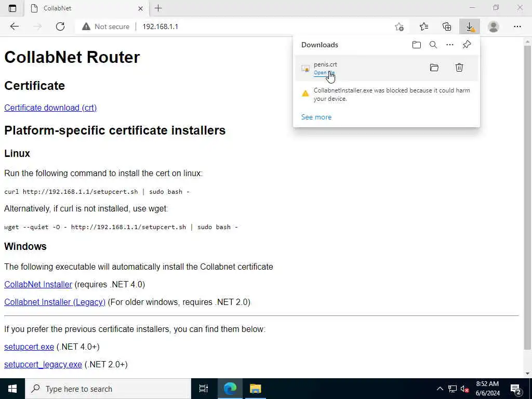Open the Collections icon in toolbar
The height and width of the screenshot is (399, 532).
click(447, 26)
